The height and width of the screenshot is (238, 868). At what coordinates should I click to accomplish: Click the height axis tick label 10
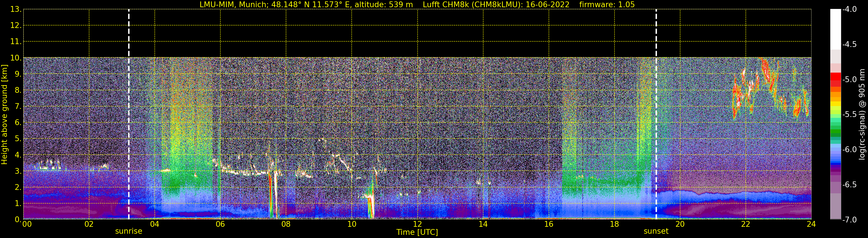click(16, 58)
